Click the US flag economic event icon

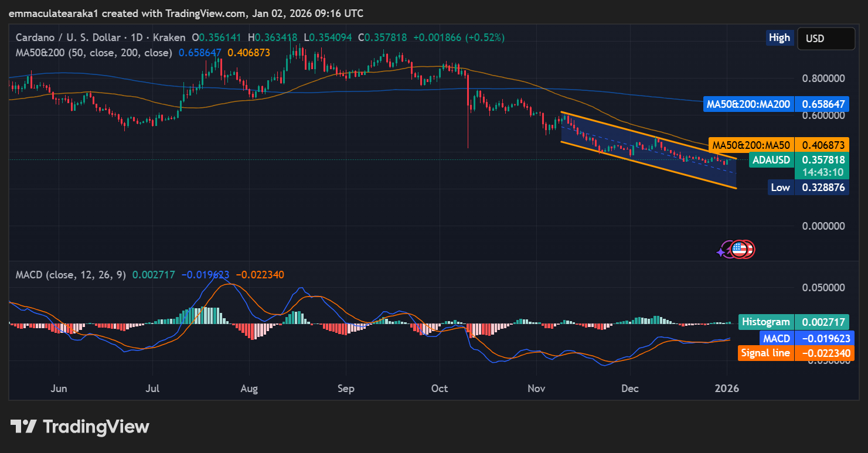(740, 249)
